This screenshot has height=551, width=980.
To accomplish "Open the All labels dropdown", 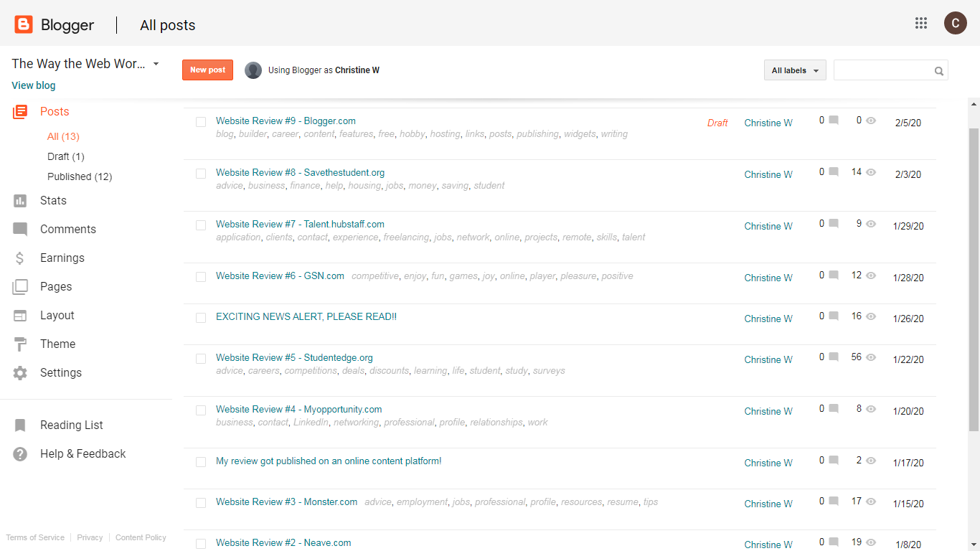I will pos(795,70).
